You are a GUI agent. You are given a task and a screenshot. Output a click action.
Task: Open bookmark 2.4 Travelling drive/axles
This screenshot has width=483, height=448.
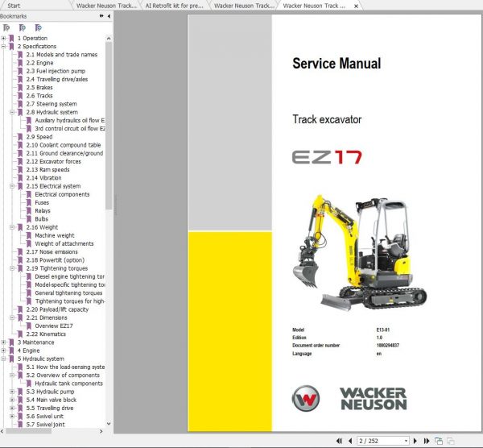pyautogui.click(x=57, y=79)
